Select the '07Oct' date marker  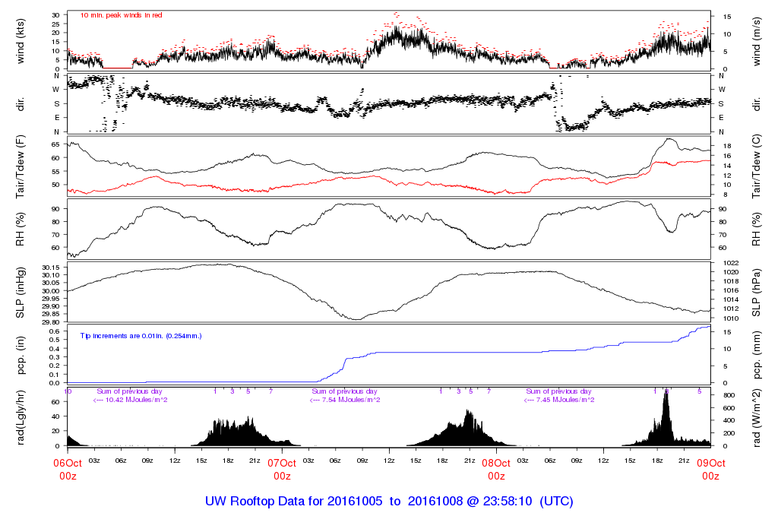click(282, 463)
